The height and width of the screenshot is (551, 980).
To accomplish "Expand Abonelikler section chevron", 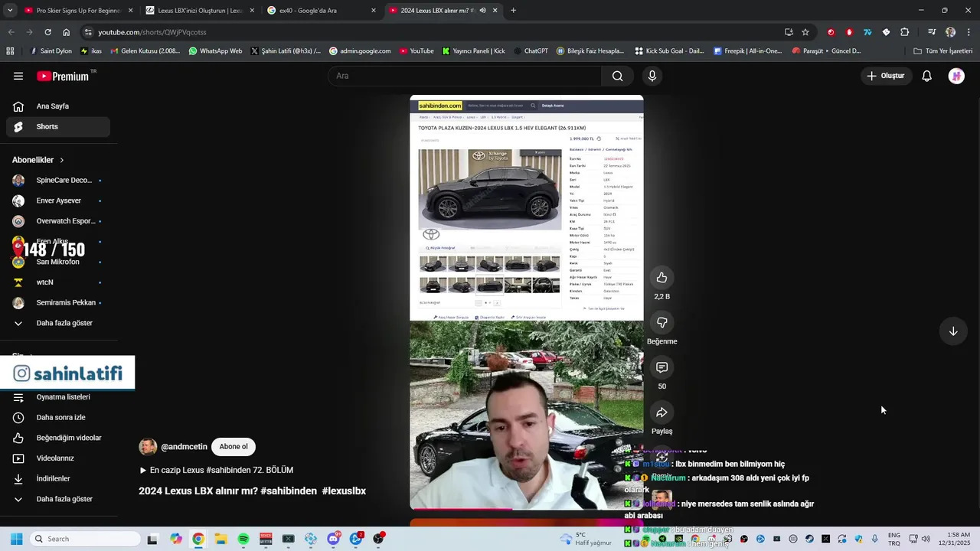I will tap(61, 160).
